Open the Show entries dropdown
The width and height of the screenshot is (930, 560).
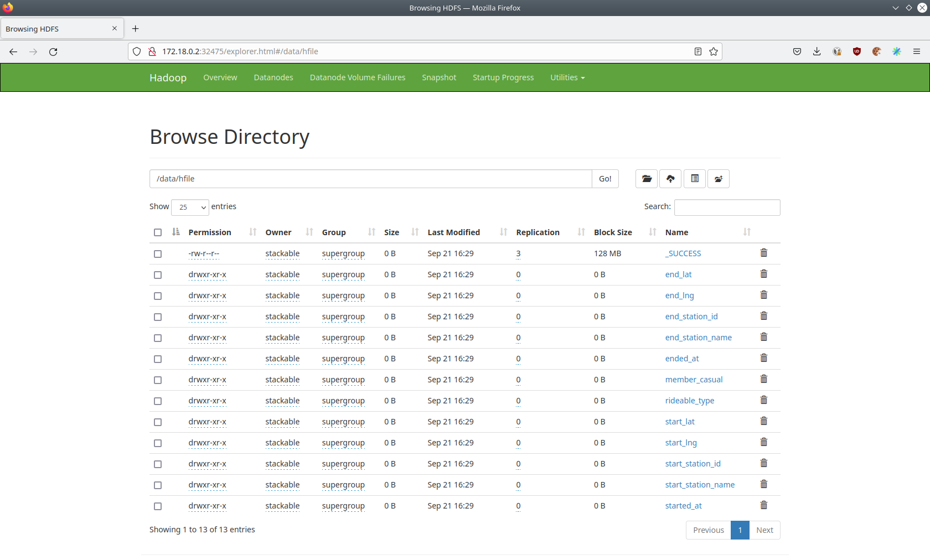click(190, 207)
